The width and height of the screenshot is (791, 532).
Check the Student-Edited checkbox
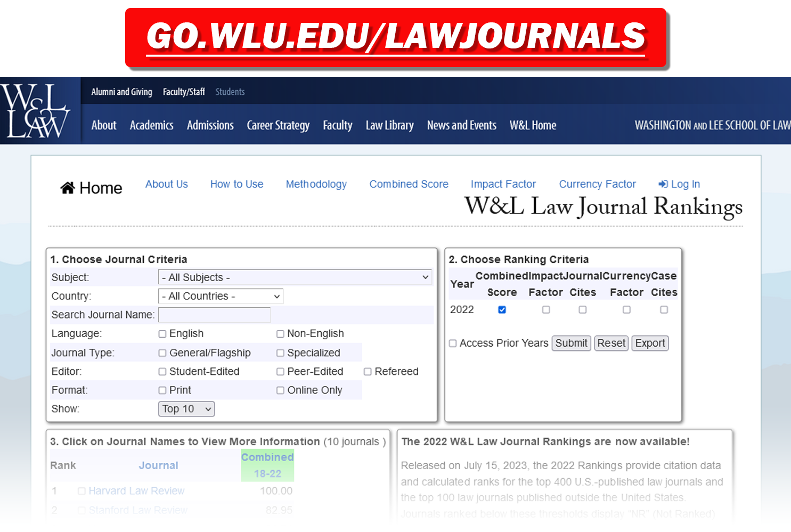click(162, 372)
